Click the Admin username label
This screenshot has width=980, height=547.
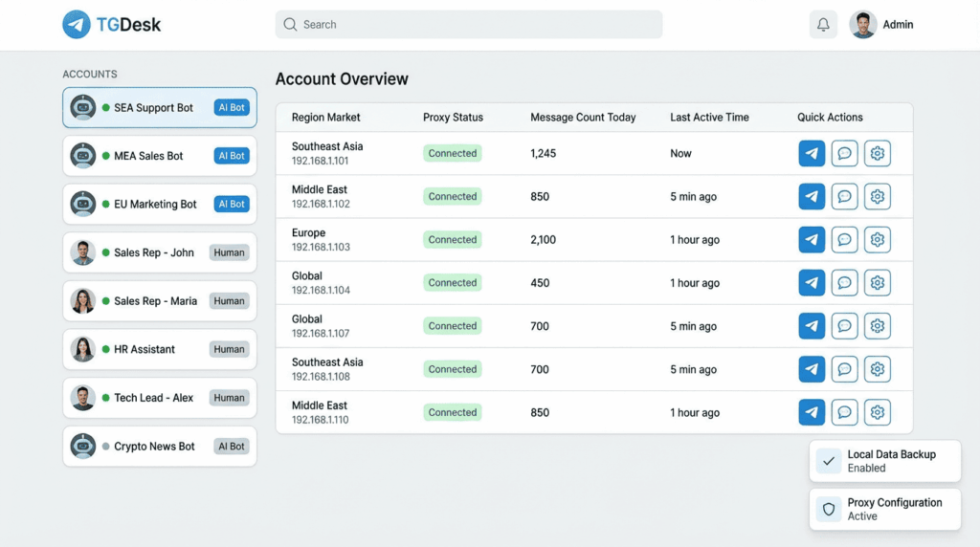pyautogui.click(x=898, y=24)
